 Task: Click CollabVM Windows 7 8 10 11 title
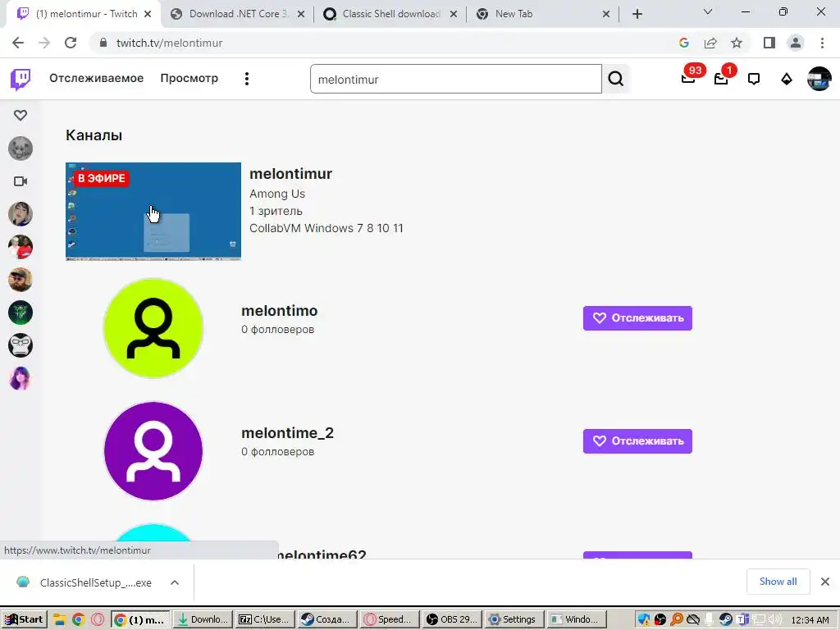pos(326,228)
